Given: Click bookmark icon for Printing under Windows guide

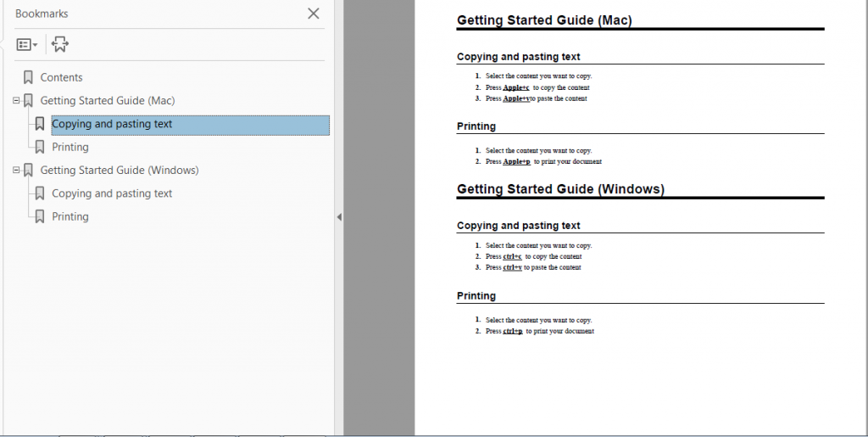Looking at the screenshot, I should tap(40, 216).
